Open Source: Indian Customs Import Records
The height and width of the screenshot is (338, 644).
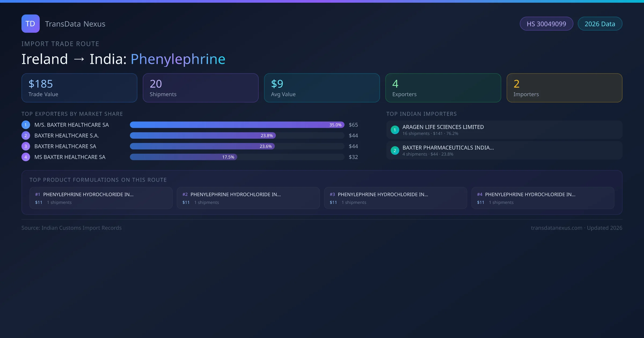click(x=72, y=228)
